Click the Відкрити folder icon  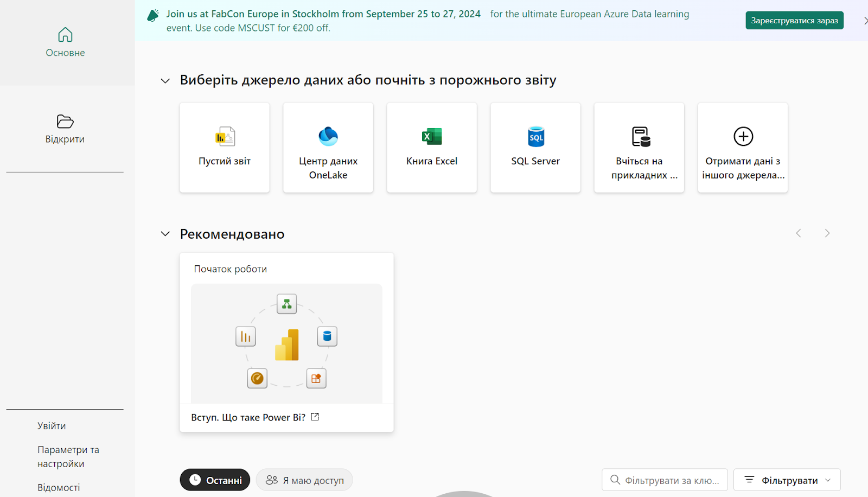pos(65,121)
